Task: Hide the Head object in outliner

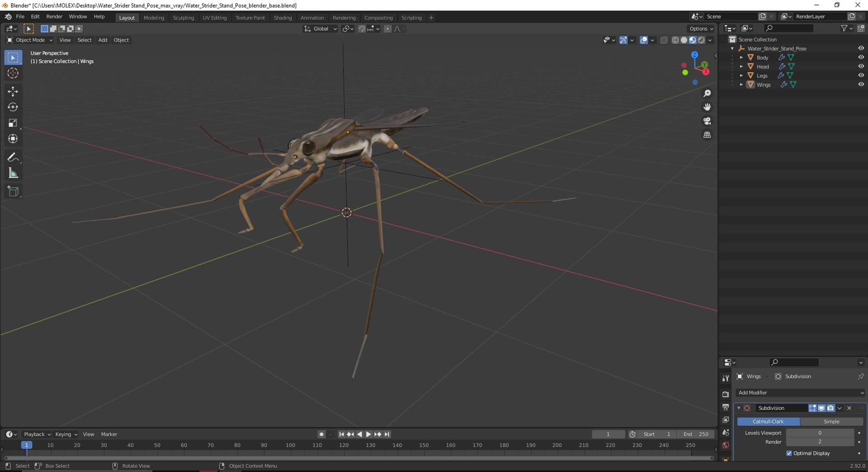Action: 861,66
